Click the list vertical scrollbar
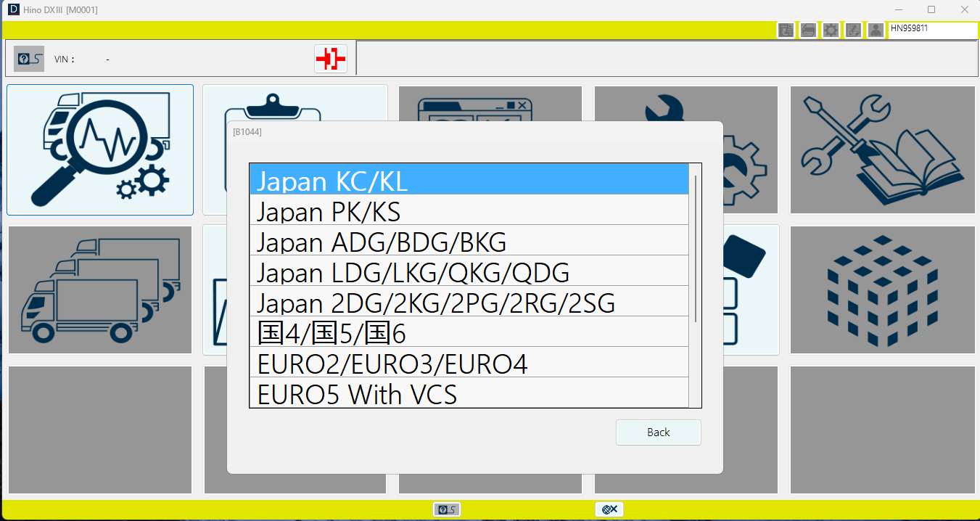Viewport: 980px width, 521px height. (x=696, y=249)
